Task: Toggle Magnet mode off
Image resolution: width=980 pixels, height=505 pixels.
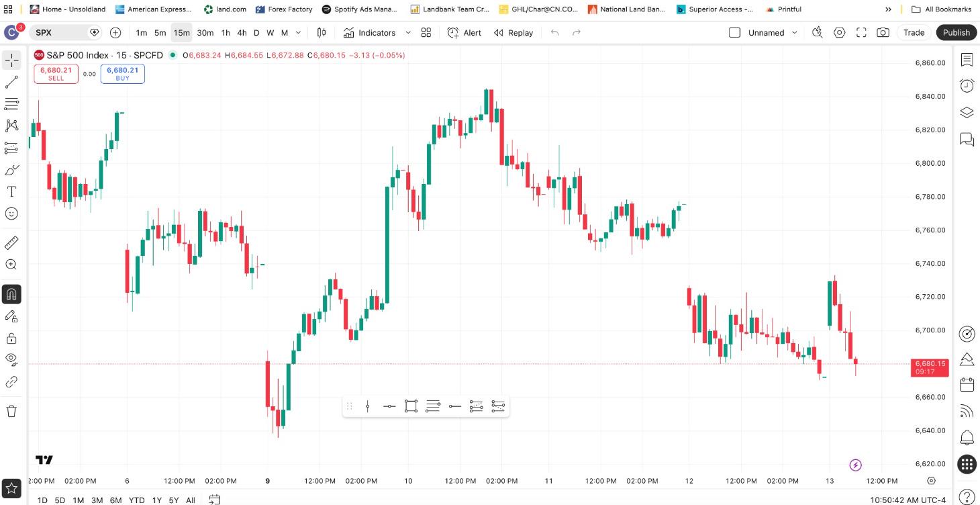Action: click(11, 294)
